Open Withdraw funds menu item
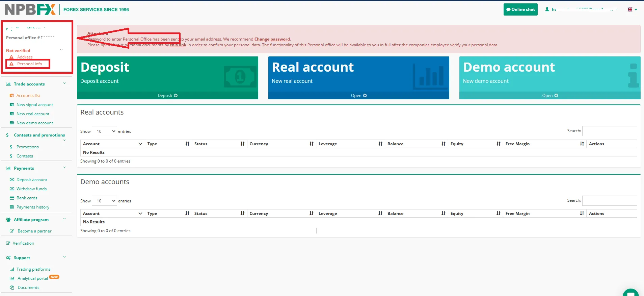Screen dimensions: 644x296 coord(31,189)
